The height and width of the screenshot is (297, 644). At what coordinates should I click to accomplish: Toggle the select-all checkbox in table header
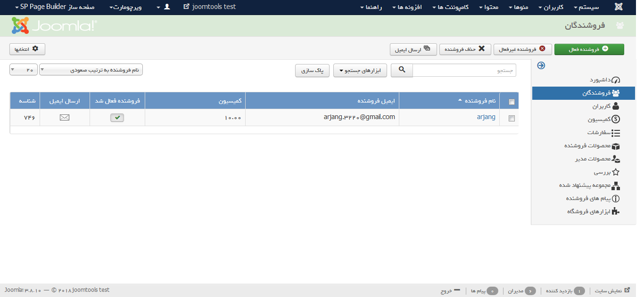(x=512, y=102)
